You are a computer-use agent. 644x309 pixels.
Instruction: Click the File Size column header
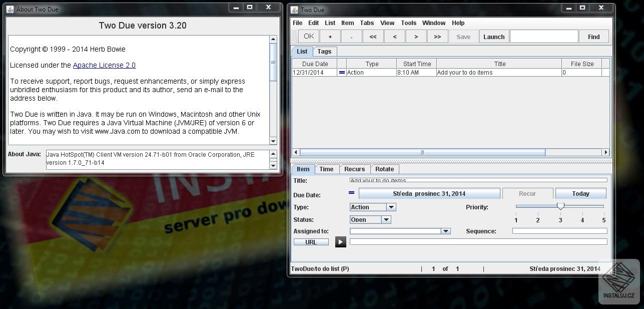(x=582, y=64)
